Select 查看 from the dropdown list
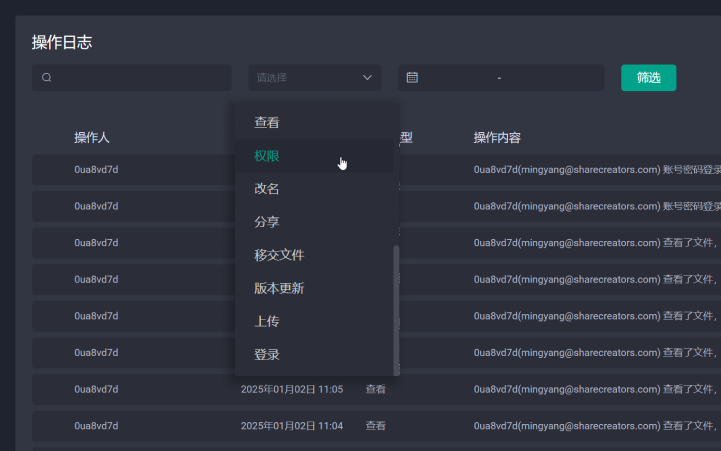Image resolution: width=721 pixels, height=451 pixels. pyautogui.click(x=267, y=123)
